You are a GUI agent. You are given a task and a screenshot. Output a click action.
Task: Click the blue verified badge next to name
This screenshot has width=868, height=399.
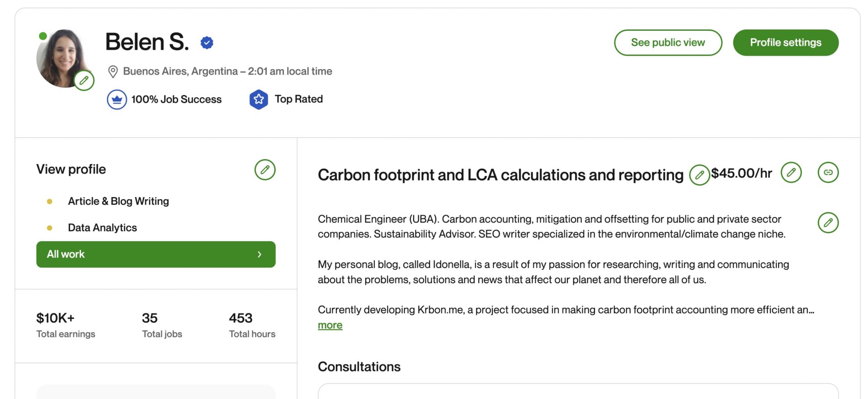click(x=207, y=43)
